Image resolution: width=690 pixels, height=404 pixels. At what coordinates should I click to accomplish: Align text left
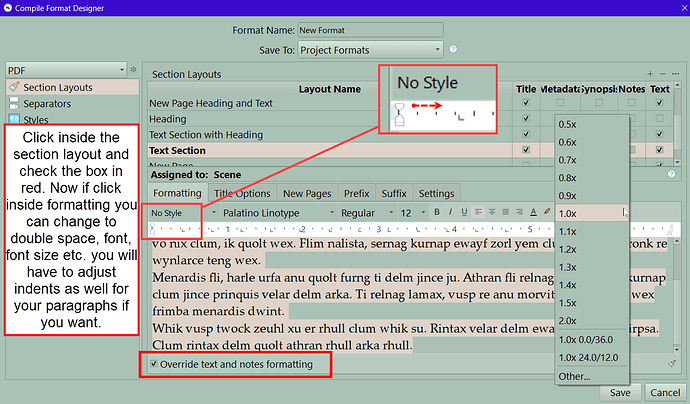(478, 212)
